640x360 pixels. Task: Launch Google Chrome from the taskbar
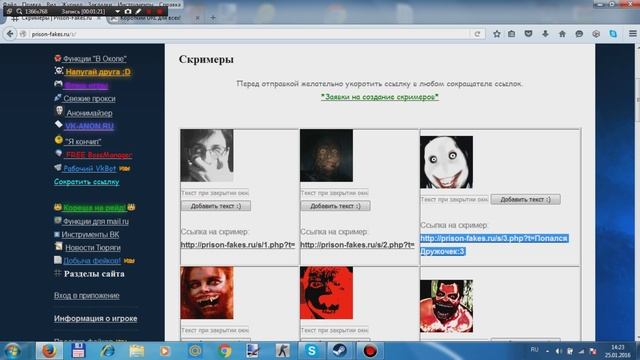pyautogui.click(x=224, y=351)
